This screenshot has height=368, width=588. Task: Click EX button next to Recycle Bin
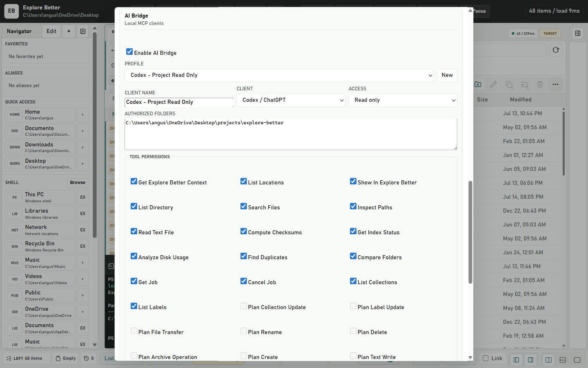pos(83,247)
